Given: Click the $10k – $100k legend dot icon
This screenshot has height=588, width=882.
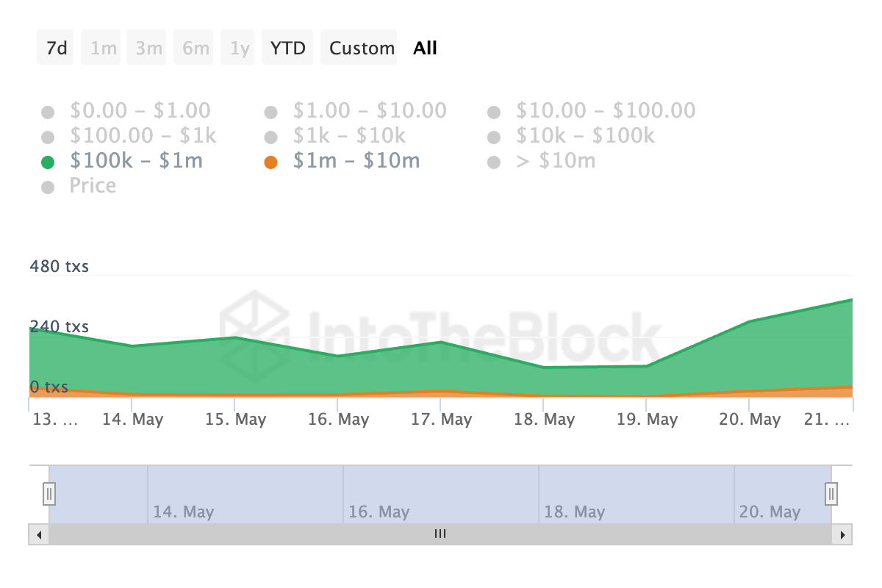Looking at the screenshot, I should (493, 137).
